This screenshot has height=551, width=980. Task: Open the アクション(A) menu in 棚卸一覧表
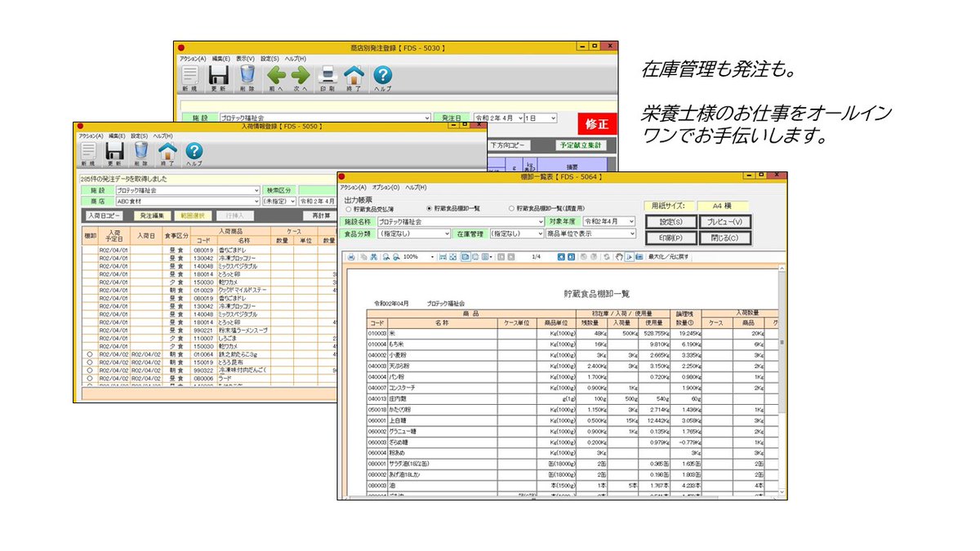[x=352, y=188]
